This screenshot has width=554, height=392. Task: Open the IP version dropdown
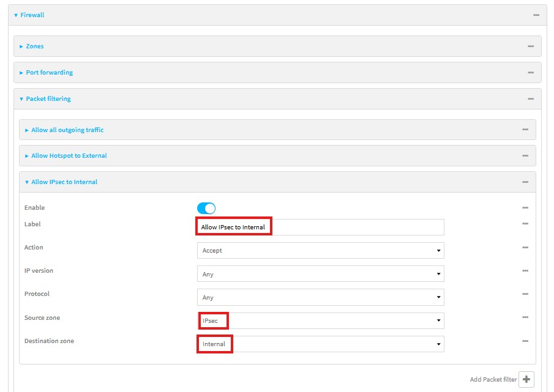point(320,274)
